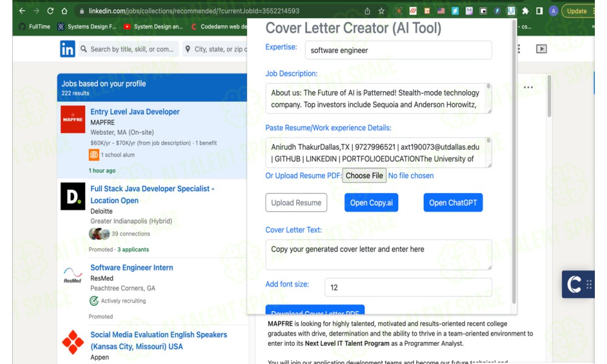Open the browser home page icon

pyautogui.click(x=64, y=11)
